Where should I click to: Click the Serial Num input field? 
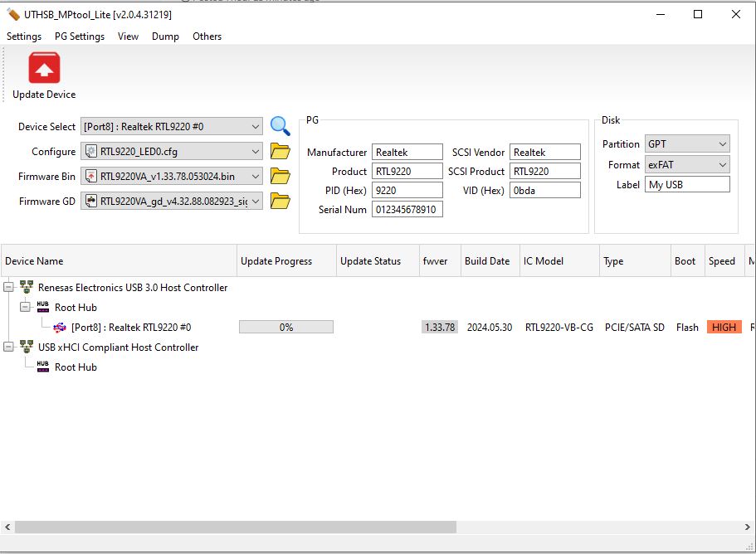pyautogui.click(x=407, y=209)
